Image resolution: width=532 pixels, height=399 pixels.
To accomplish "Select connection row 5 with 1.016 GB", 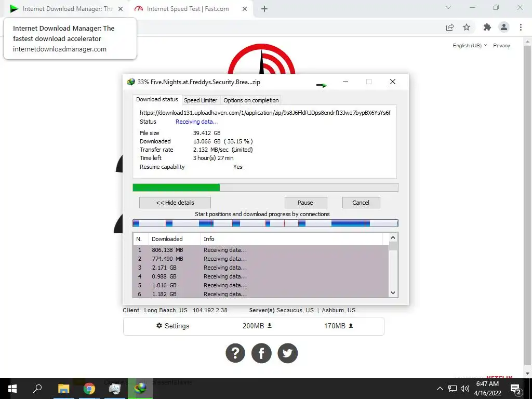I will (x=261, y=285).
